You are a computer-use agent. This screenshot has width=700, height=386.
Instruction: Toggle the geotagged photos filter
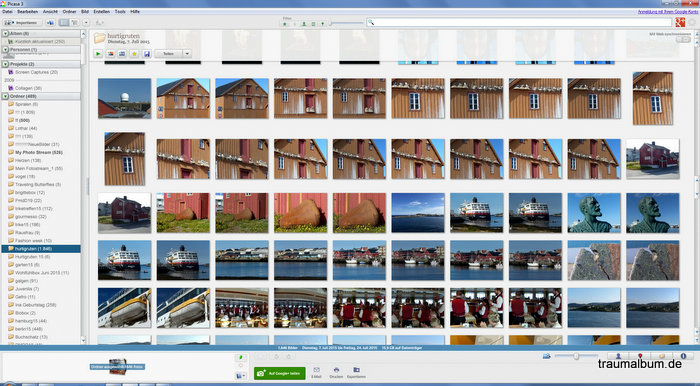[x=322, y=24]
